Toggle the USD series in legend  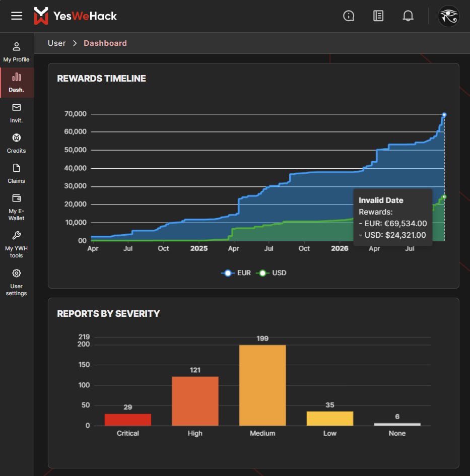[x=271, y=273]
